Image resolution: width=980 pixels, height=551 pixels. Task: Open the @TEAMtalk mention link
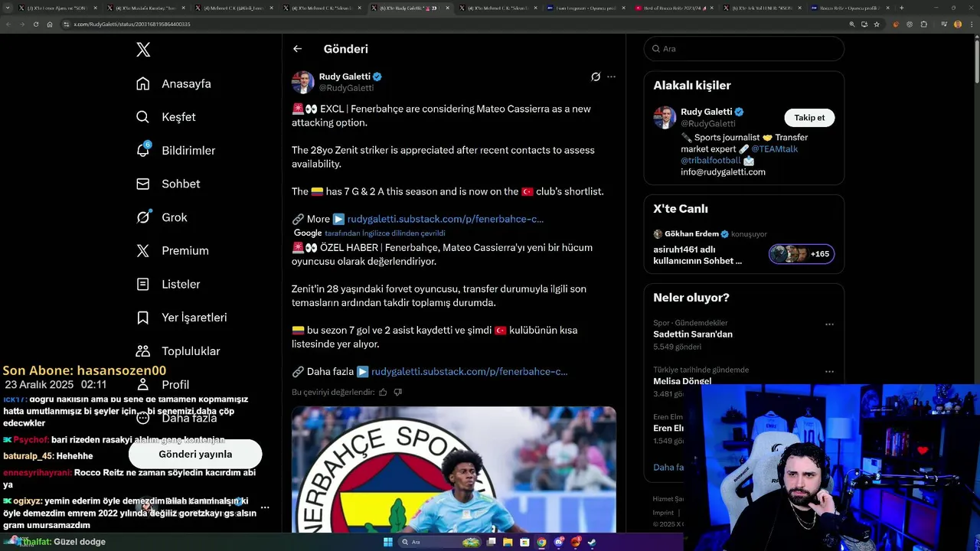coord(774,149)
